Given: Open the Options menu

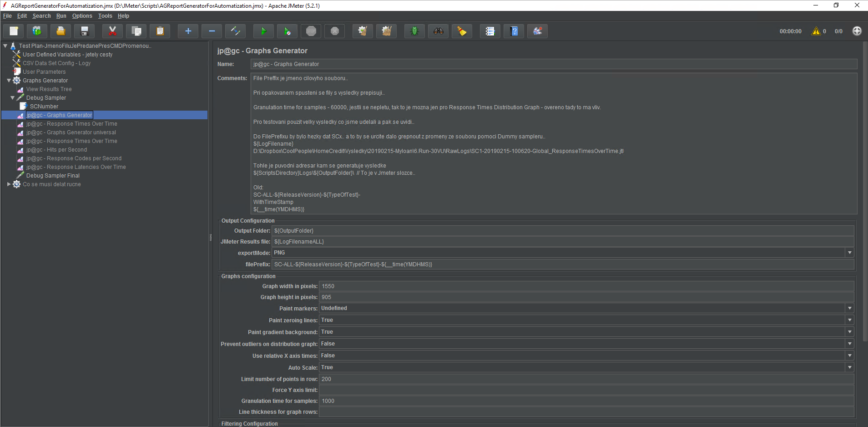Looking at the screenshot, I should (82, 16).
